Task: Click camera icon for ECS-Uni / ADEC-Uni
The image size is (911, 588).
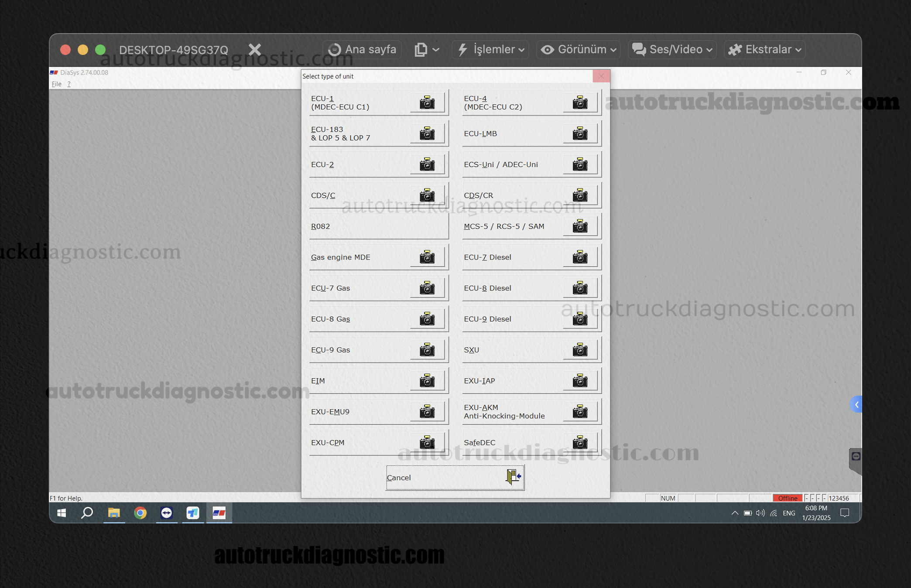Action: click(x=579, y=164)
